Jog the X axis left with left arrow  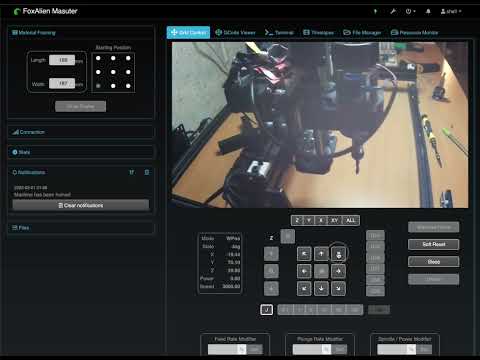[x=304, y=271]
